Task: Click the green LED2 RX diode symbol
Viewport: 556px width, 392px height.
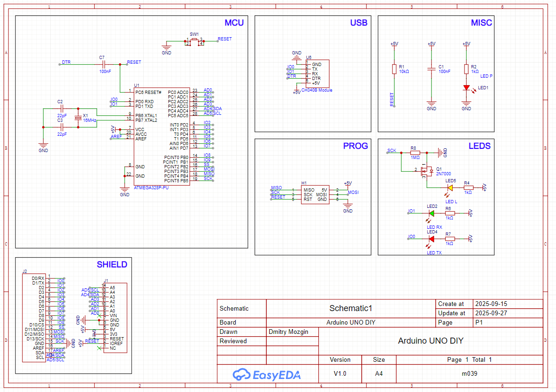Action: tap(431, 213)
